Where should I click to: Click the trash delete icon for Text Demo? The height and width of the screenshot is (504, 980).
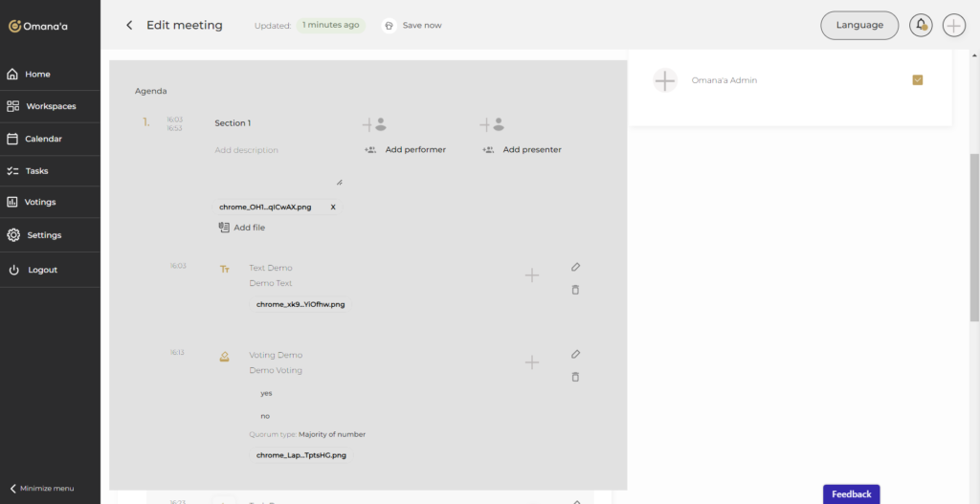tap(575, 290)
